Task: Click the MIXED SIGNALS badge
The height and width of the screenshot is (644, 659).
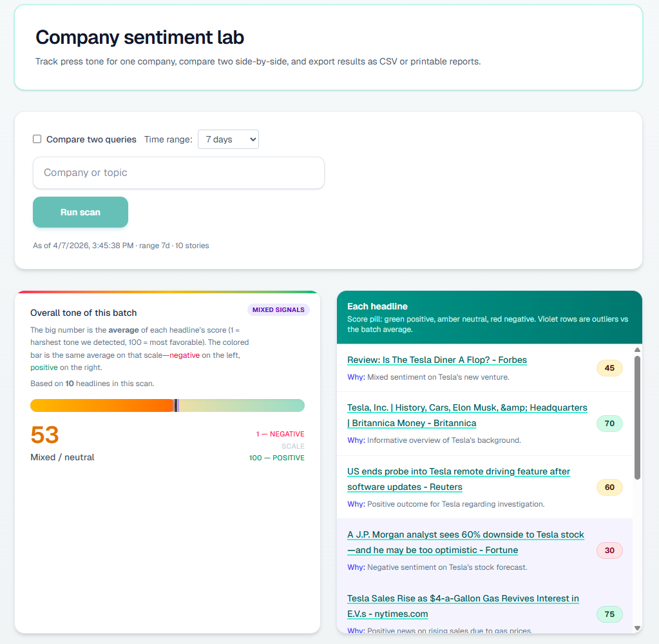Action: 278,309
